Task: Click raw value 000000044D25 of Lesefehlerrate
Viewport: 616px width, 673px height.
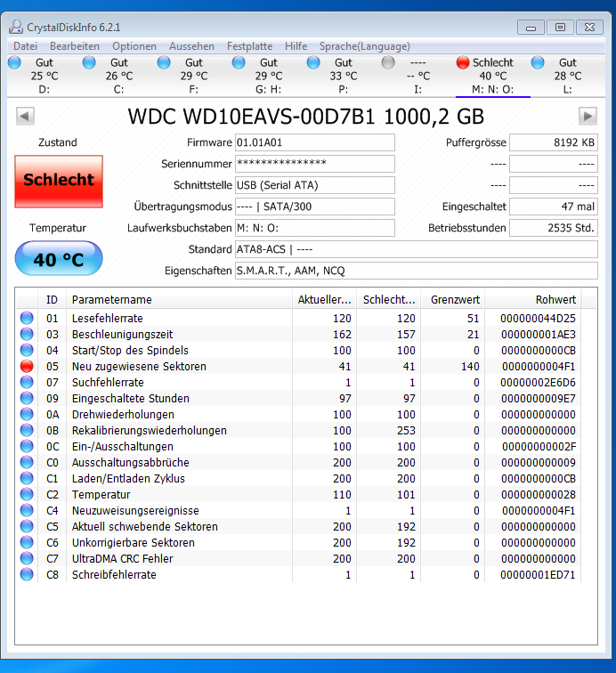Action: pyautogui.click(x=538, y=318)
